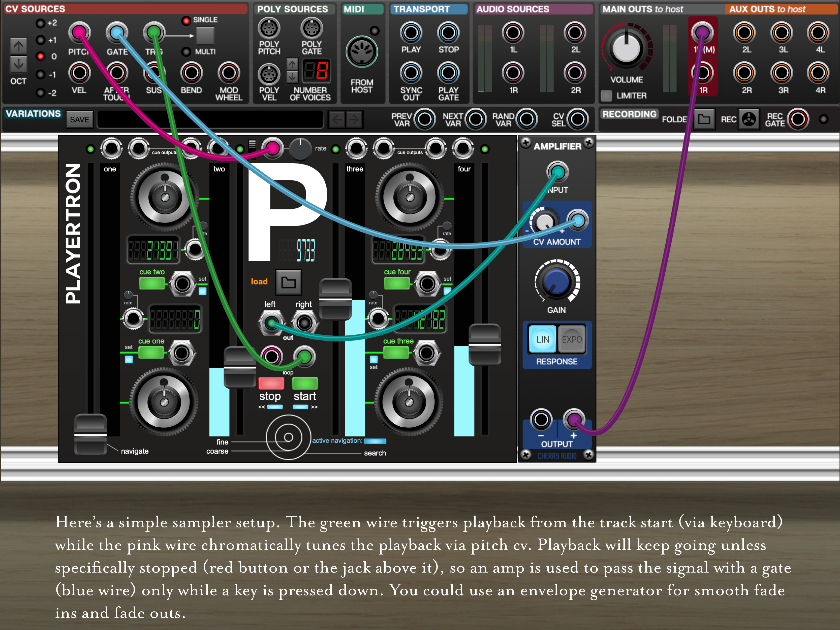Toggle the Single/Multi trigger switch
Viewport: 840px width, 630px height.
205,36
